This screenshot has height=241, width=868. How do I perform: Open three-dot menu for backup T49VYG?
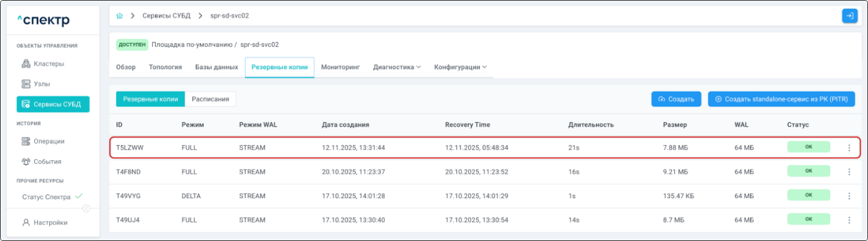pos(849,196)
